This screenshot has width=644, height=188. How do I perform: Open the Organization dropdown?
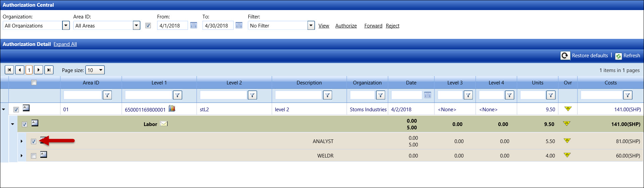click(x=66, y=25)
